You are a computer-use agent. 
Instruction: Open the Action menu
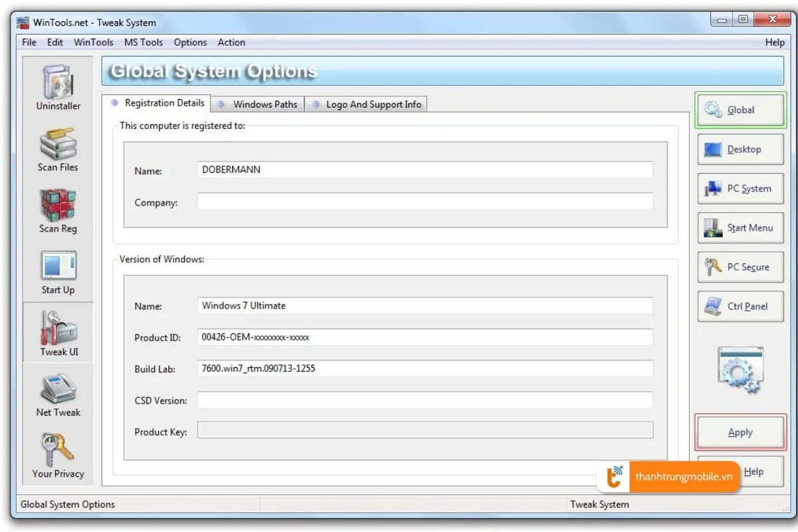tap(231, 42)
